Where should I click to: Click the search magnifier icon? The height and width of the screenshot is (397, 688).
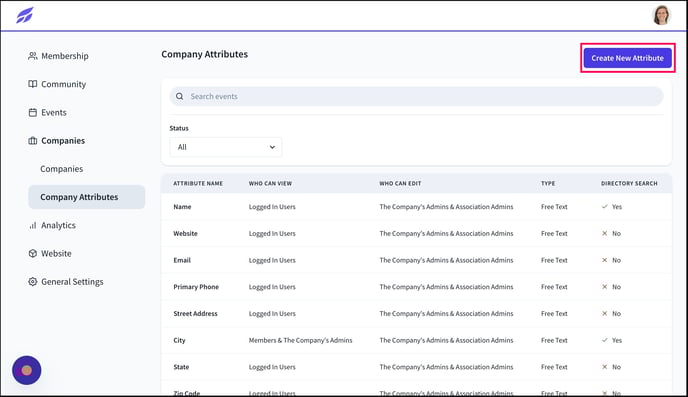point(179,97)
